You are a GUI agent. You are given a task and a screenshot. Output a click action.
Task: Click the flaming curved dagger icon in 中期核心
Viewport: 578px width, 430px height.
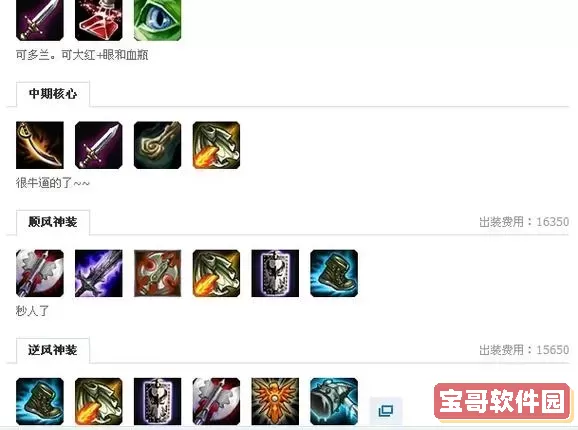[40, 145]
